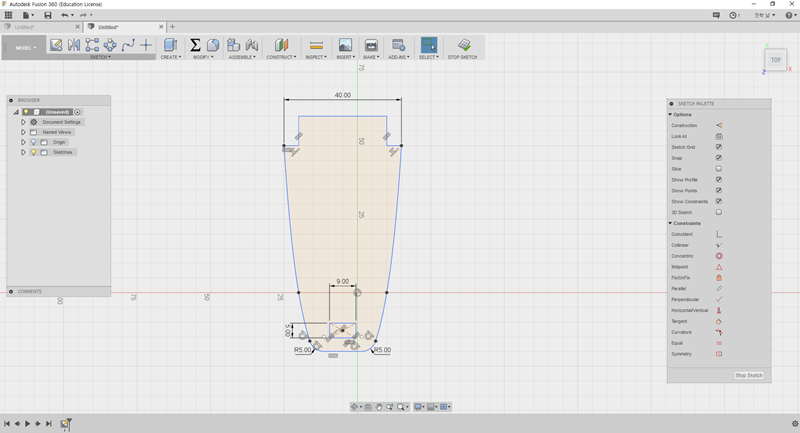Toggle the Sketch Grid checkbox
The height and width of the screenshot is (433, 800).
718,147
